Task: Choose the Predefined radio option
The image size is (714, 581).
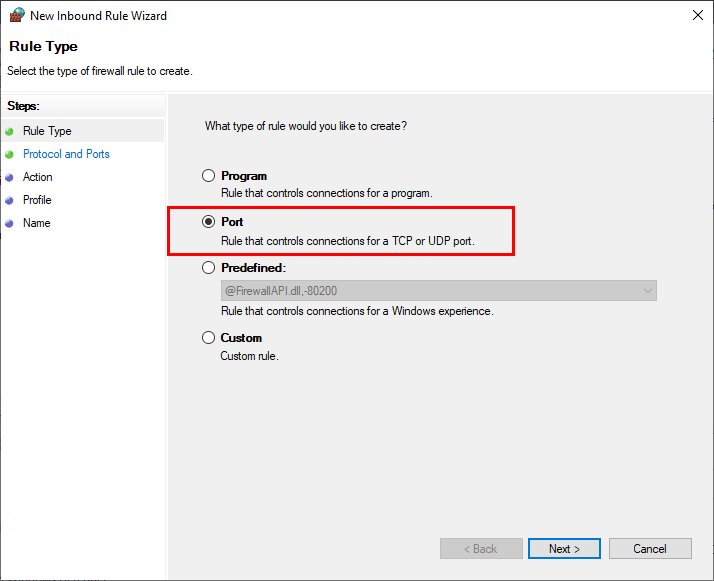Action: coord(209,268)
